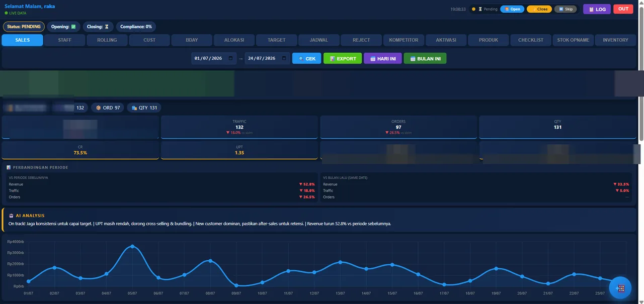Click the chart data point at 08/07

click(x=210, y=261)
